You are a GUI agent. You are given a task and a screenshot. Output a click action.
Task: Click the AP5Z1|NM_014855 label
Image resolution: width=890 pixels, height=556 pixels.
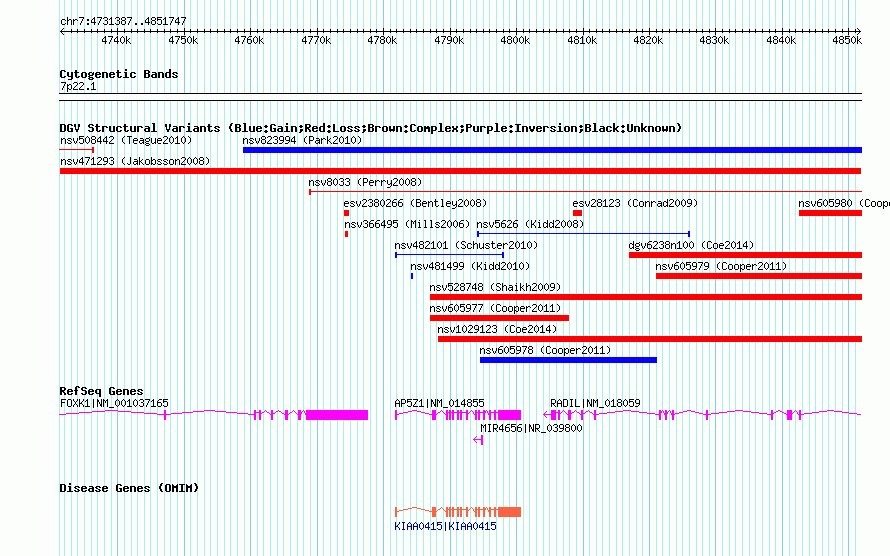tap(439, 403)
